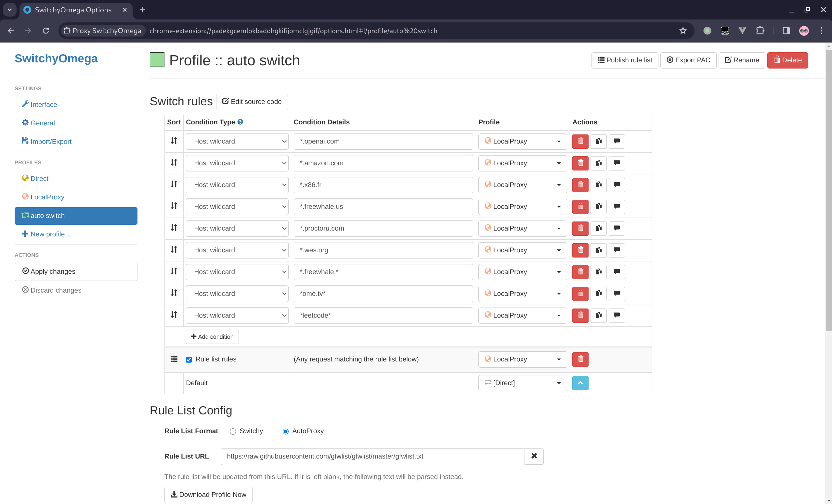Open the Interface settings menu item
832x504 pixels.
pyautogui.click(x=44, y=105)
